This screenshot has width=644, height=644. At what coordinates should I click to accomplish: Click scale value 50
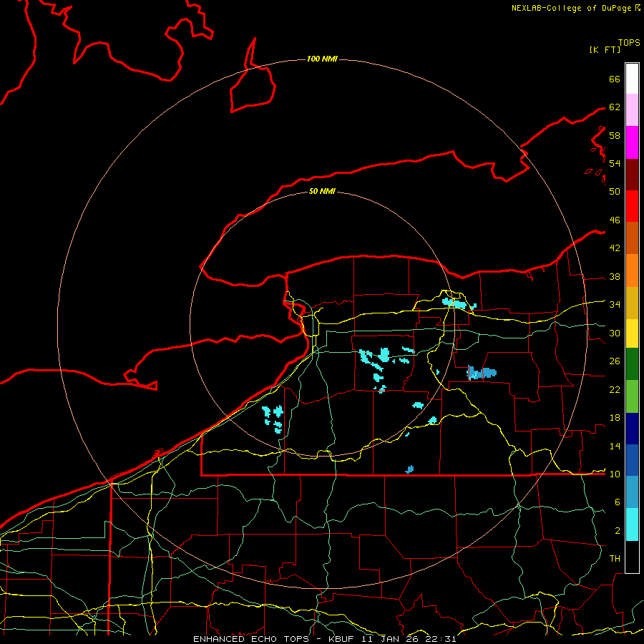[615, 192]
